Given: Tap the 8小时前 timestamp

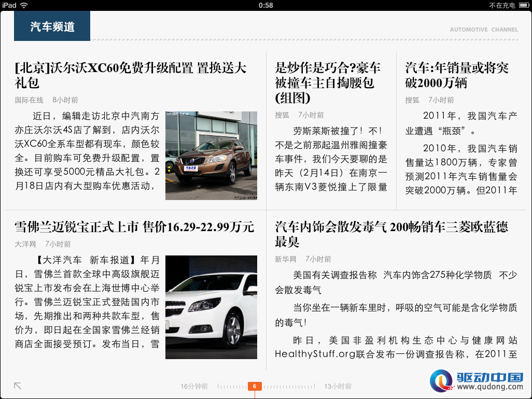Looking at the screenshot, I should click(65, 100).
